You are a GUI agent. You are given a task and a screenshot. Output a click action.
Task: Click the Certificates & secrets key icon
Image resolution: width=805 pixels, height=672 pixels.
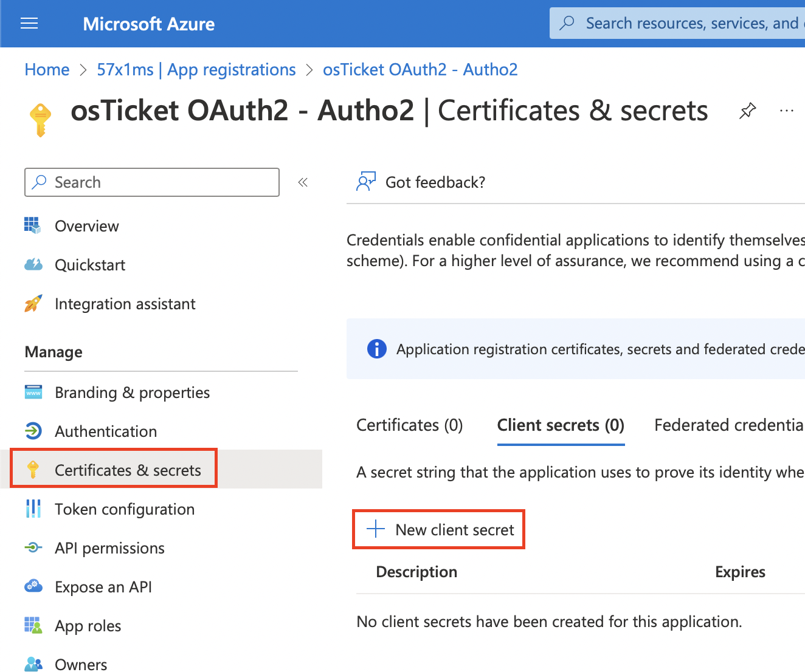33,470
